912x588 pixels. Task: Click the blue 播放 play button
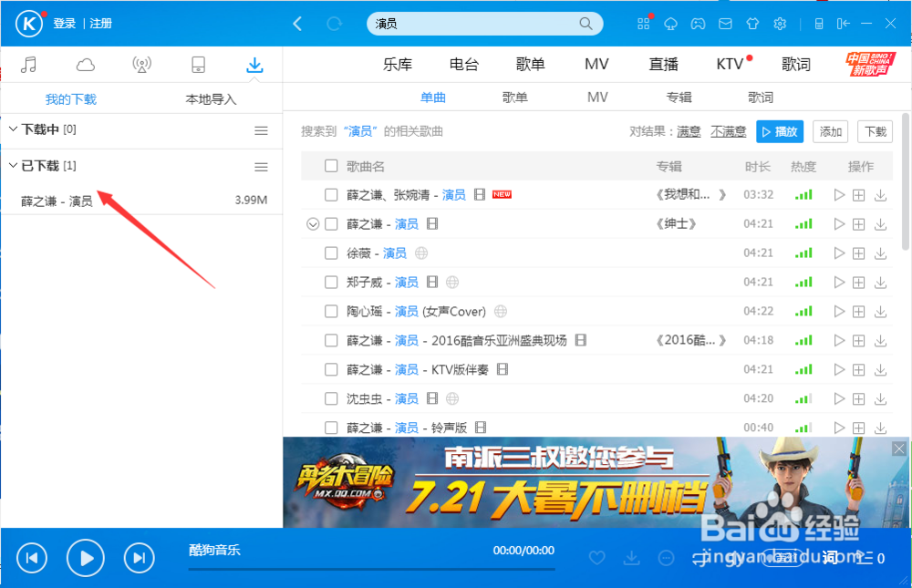[780, 131]
